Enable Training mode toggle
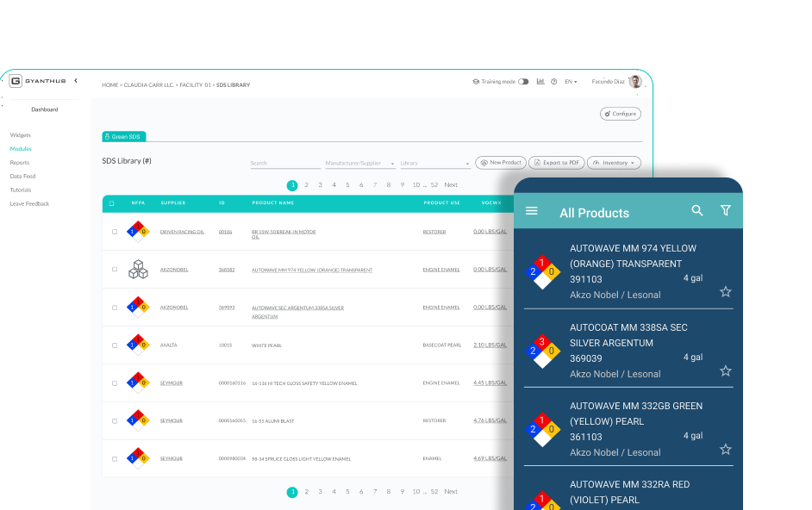 coord(522,80)
